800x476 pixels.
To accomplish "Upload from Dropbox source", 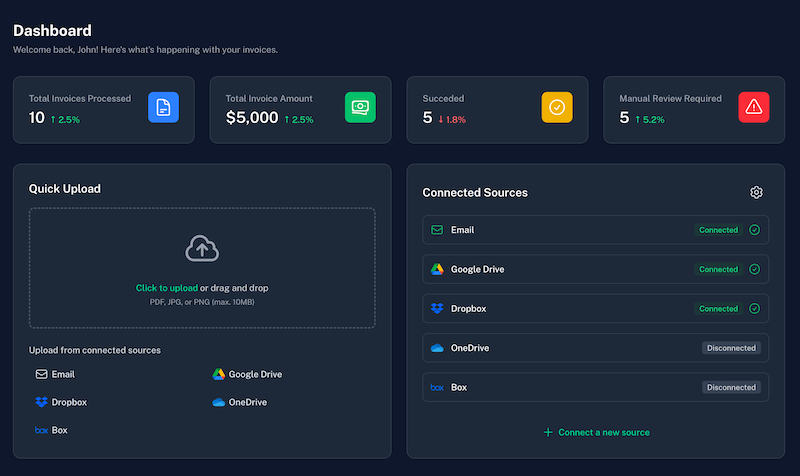I will pyautogui.click(x=61, y=402).
